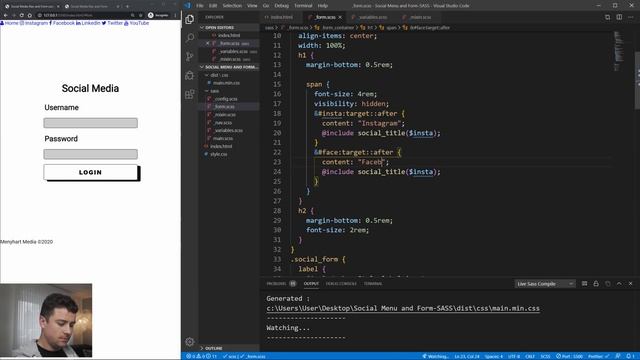The height and width of the screenshot is (360, 640).
Task: Switch to the Debug Console panel tab
Action: 341,284
